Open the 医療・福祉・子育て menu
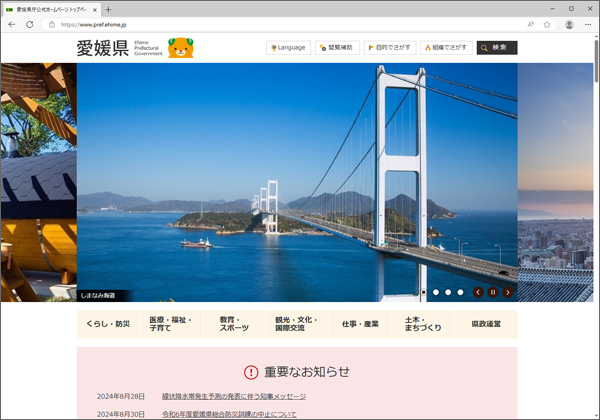600x420 pixels. pyautogui.click(x=171, y=324)
